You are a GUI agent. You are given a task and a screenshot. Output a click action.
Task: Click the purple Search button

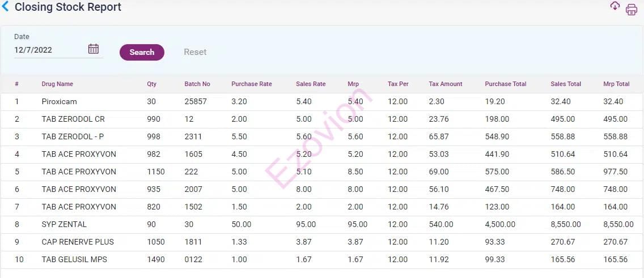pos(142,52)
